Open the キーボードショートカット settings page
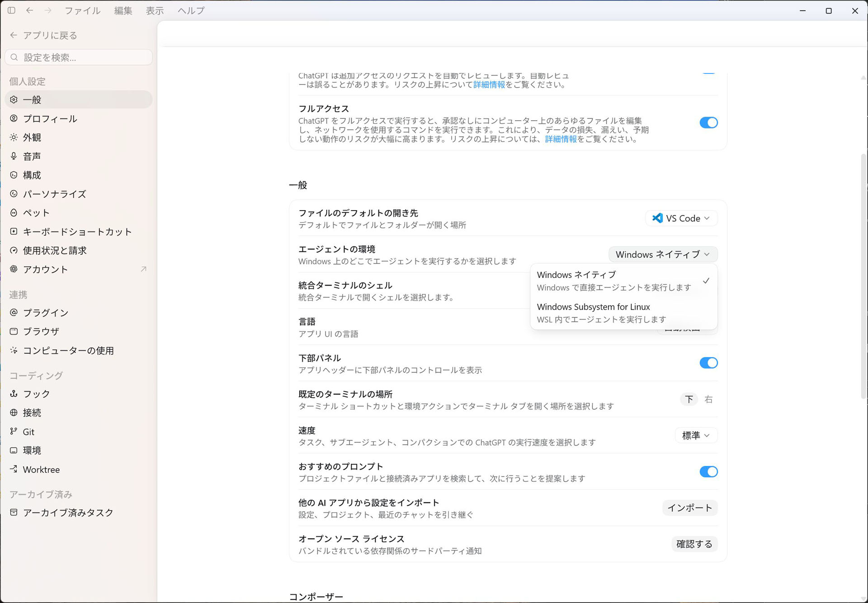This screenshot has width=868, height=603. [x=79, y=231]
